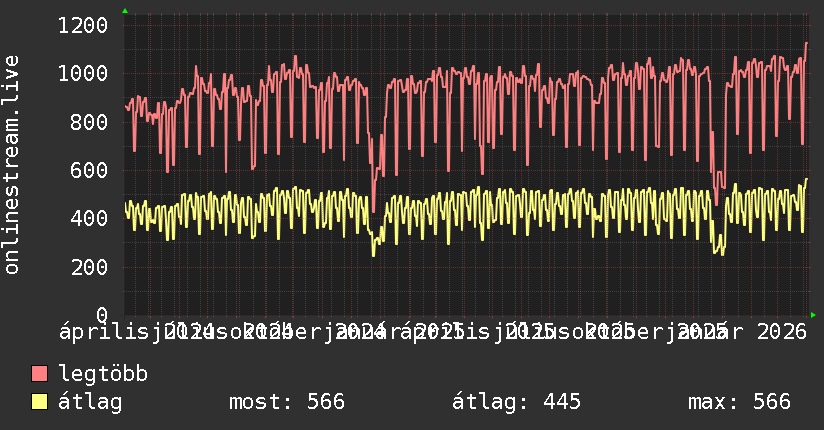Click the green arrow atop the y-axis
This screenshot has height=430, width=824.
click(x=125, y=11)
